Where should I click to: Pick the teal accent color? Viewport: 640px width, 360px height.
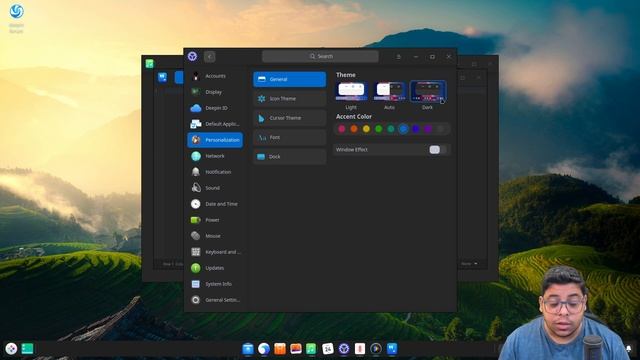click(x=391, y=129)
